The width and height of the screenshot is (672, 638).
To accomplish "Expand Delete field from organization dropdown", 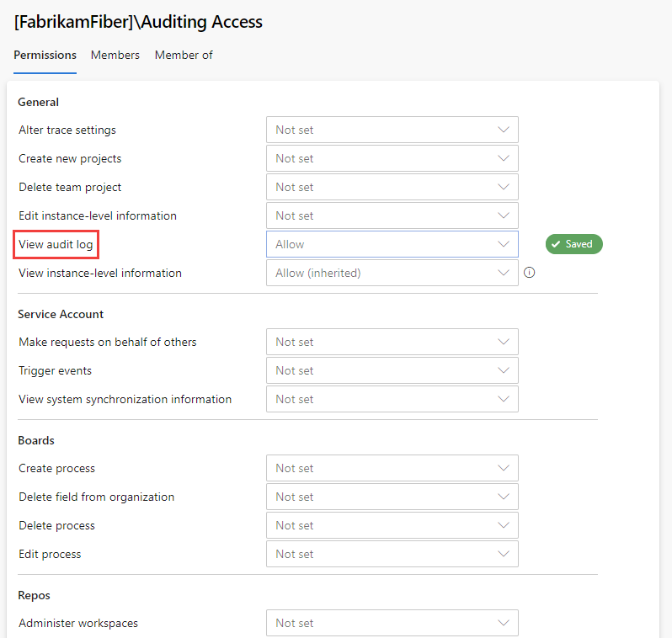I will pos(392,497).
